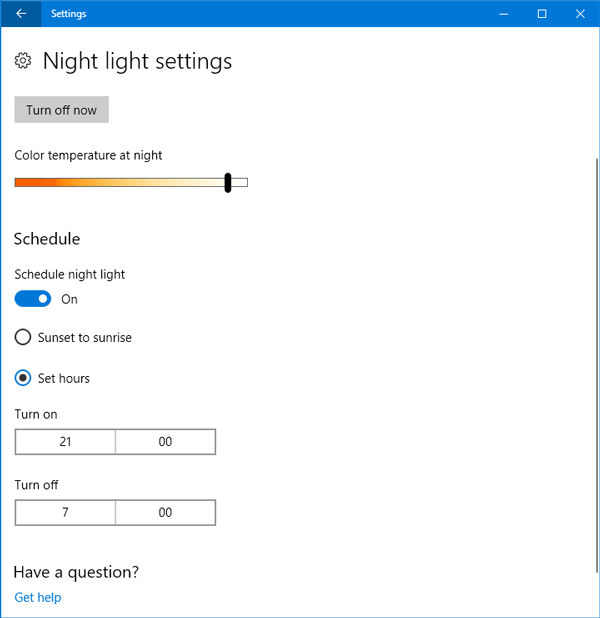600x618 pixels.
Task: Click the color temperature slider handle
Action: pos(228,182)
